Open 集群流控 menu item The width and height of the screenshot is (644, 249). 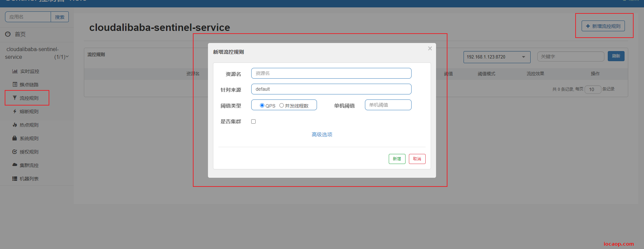pyautogui.click(x=29, y=165)
